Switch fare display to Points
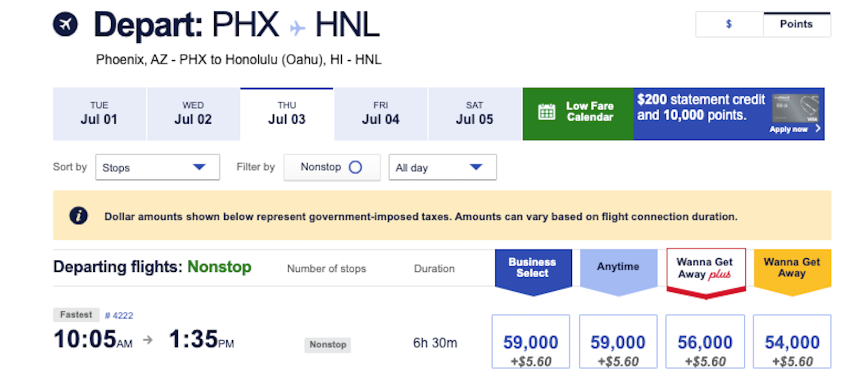The image size is (868, 383). [x=796, y=24]
